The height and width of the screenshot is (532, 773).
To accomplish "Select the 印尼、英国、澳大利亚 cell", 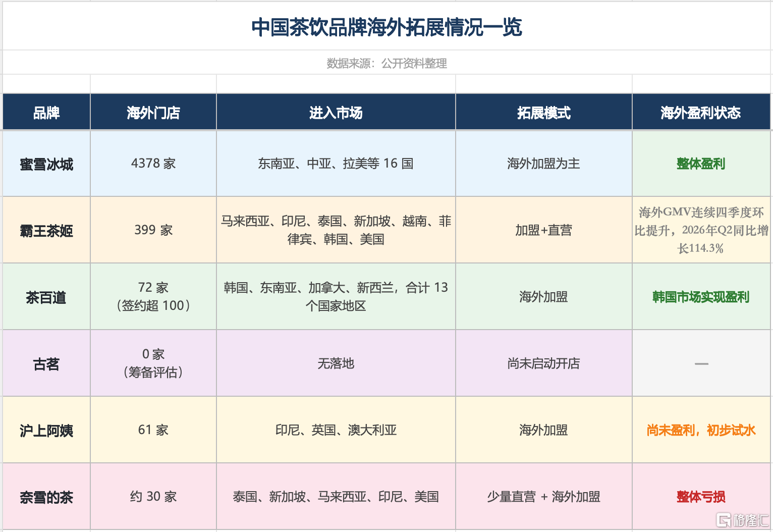I will click(336, 430).
